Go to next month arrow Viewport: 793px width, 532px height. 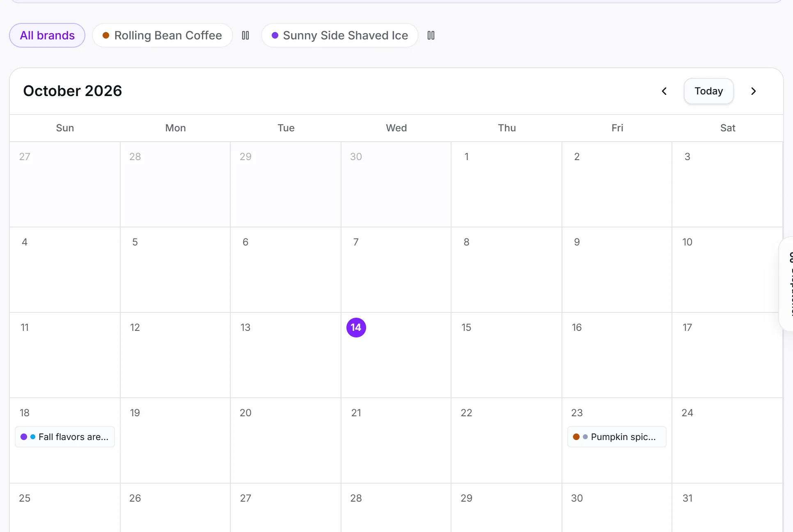pos(754,91)
